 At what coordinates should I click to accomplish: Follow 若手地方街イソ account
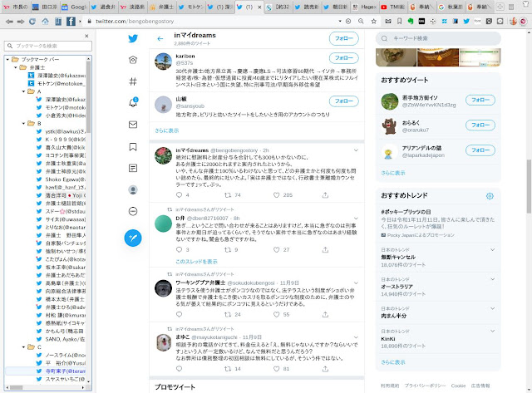pos(480,100)
